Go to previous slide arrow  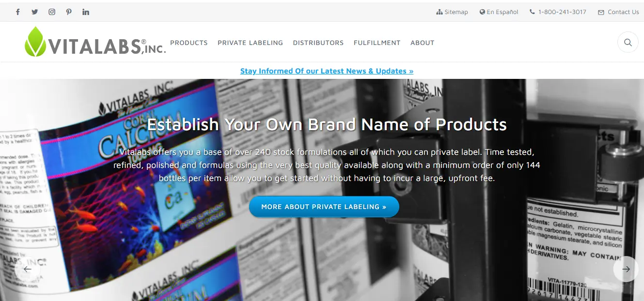[x=28, y=269]
